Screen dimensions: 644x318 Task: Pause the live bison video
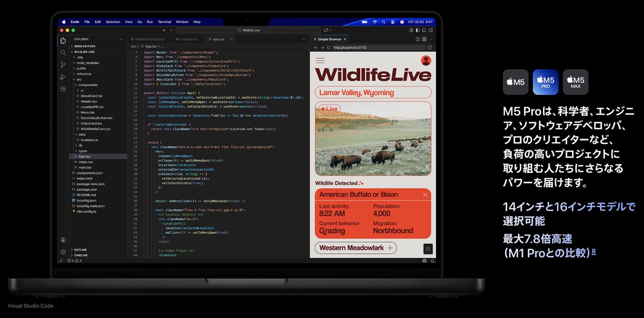(322, 169)
